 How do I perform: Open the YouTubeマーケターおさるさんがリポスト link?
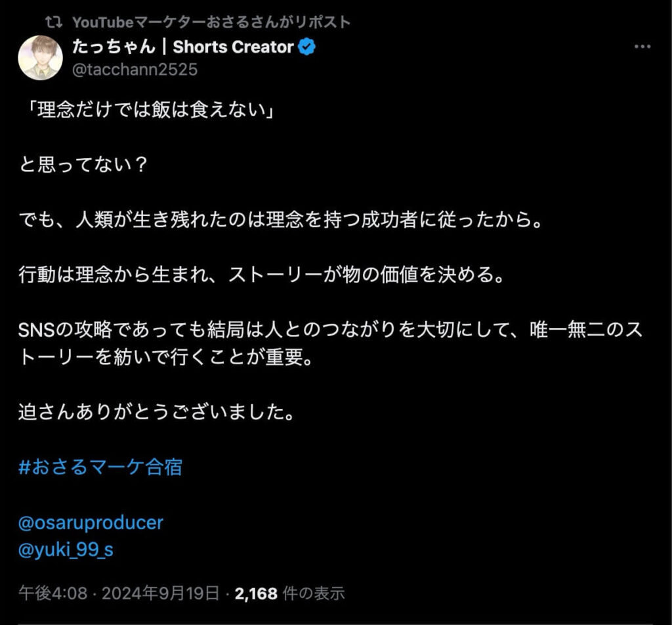(211, 22)
